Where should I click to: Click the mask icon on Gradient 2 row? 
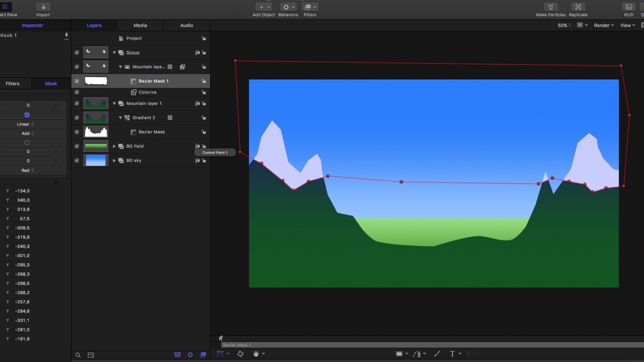point(170,118)
